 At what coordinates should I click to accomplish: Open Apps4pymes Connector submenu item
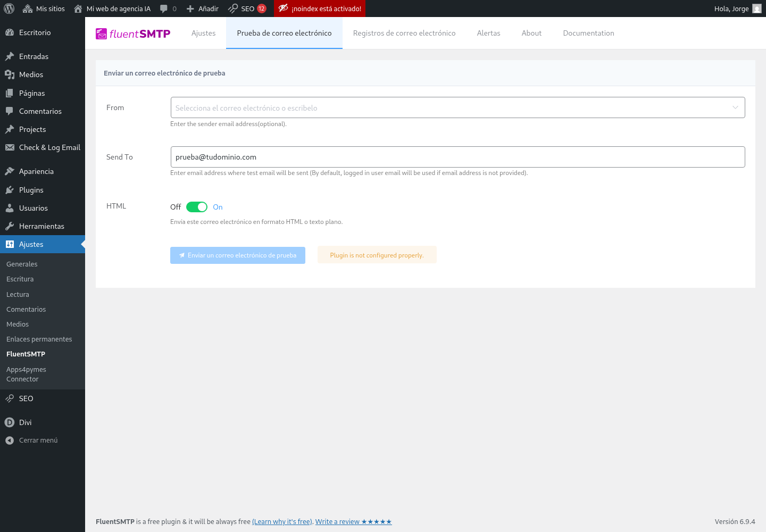(26, 374)
